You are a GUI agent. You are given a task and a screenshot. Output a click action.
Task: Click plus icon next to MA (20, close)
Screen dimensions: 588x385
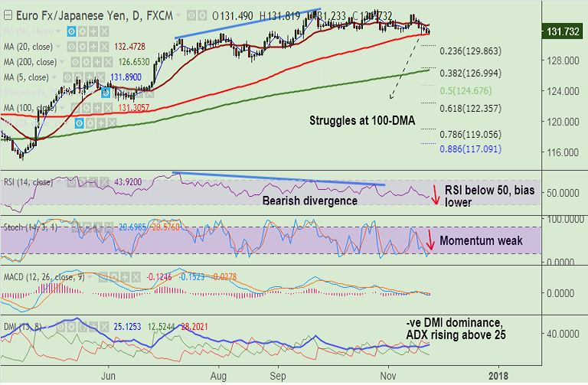pyautogui.click(x=93, y=47)
